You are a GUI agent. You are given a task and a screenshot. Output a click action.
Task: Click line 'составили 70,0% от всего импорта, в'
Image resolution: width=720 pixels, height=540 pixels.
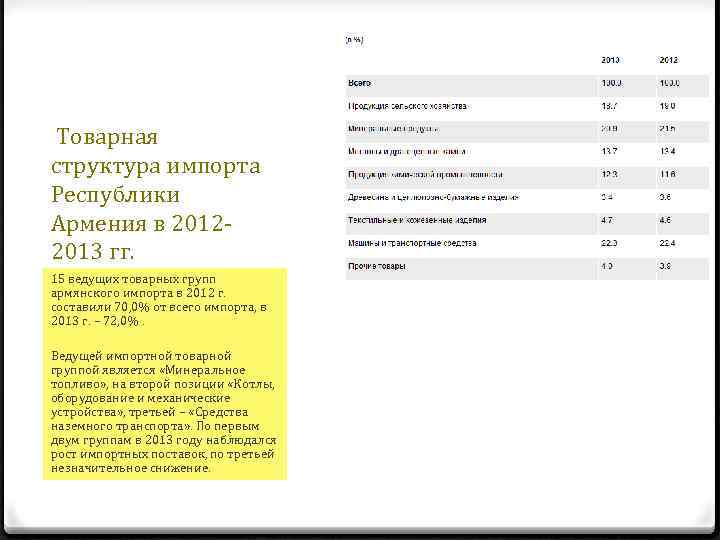(159, 307)
